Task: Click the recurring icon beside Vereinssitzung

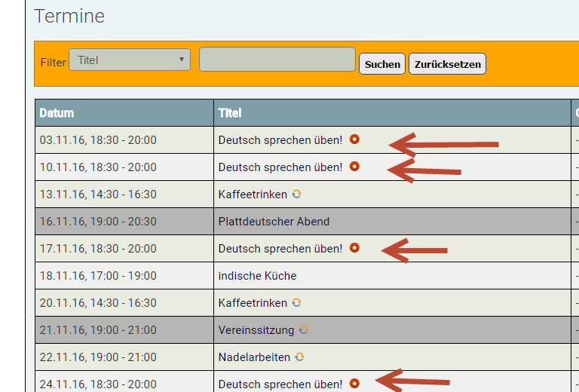Action: 304,329
